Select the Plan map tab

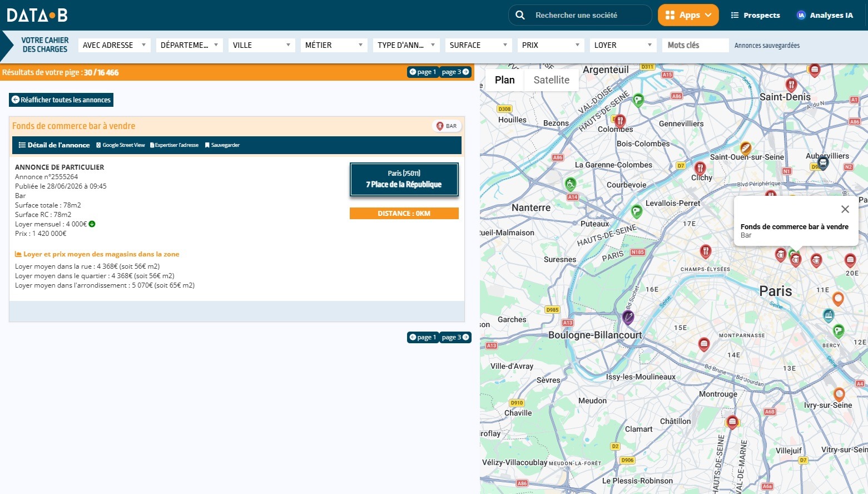(505, 80)
